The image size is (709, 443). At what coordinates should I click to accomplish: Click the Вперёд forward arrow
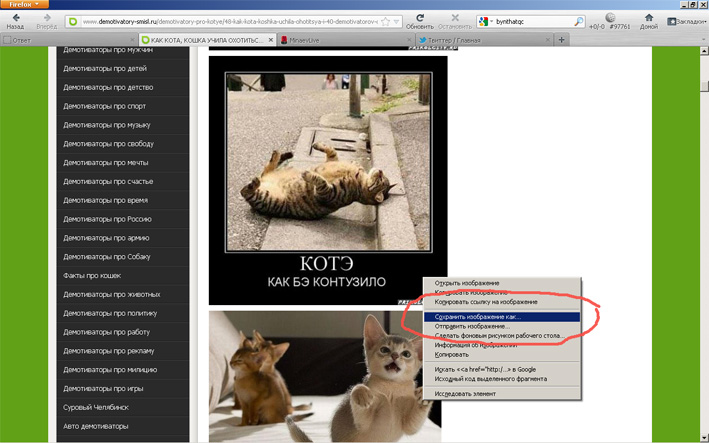point(47,21)
